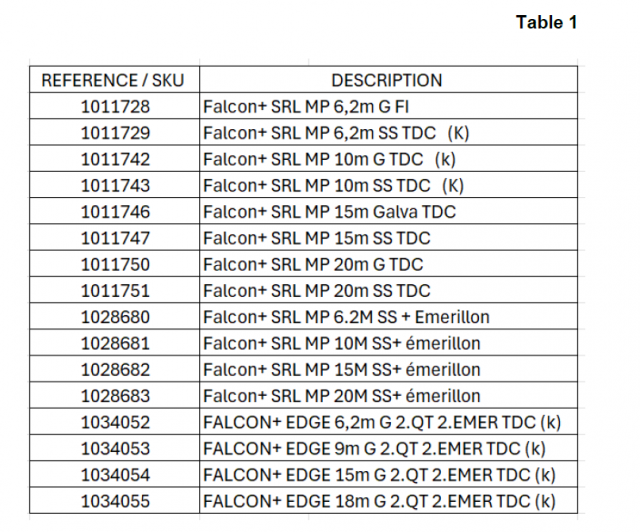Click reference number 1011742
Screen dimensions: 640x532
pyautogui.click(x=112, y=159)
